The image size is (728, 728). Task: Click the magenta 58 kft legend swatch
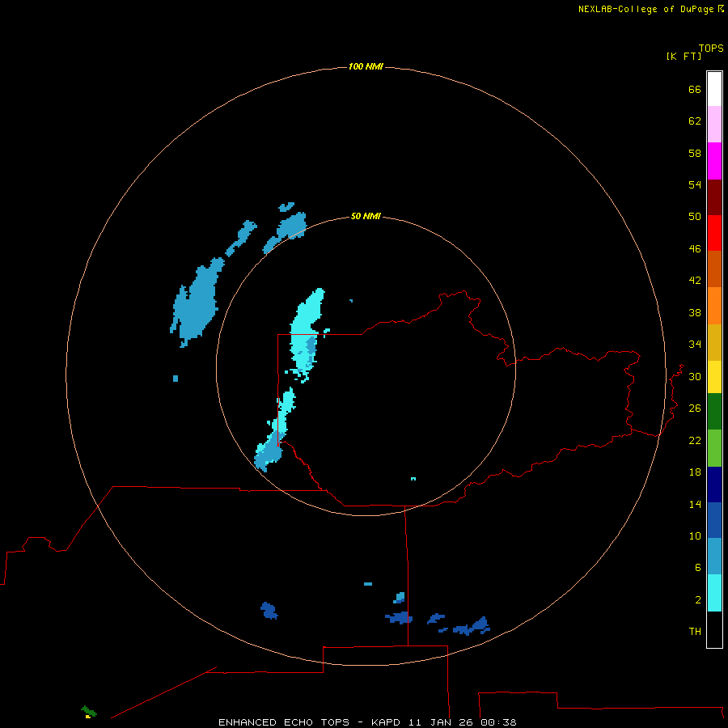pyautogui.click(x=714, y=161)
